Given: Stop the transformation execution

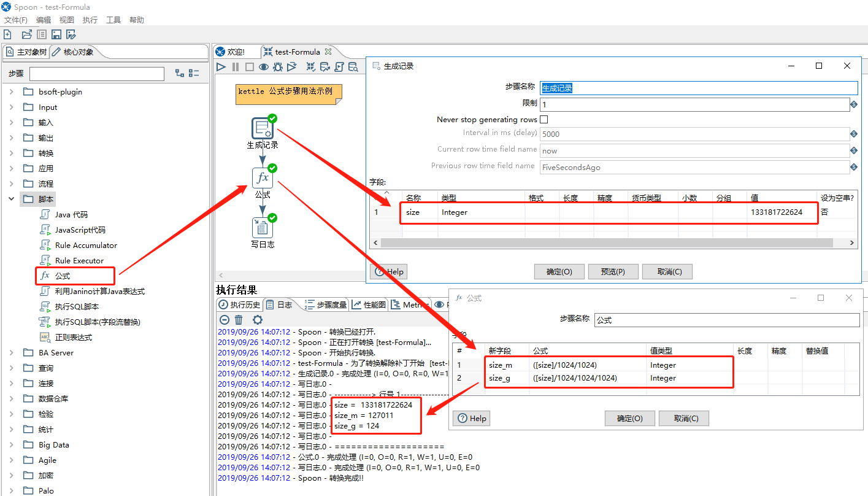Looking at the screenshot, I should (x=249, y=68).
